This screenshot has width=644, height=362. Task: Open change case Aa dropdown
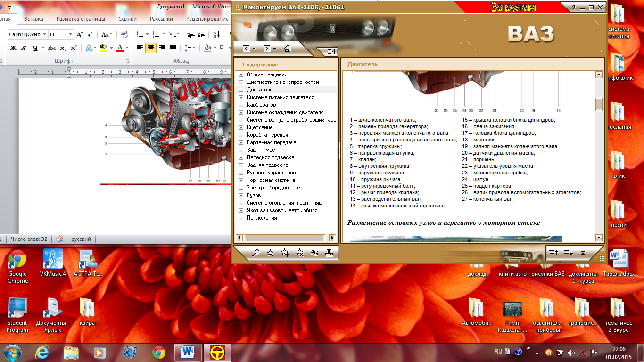tap(107, 34)
